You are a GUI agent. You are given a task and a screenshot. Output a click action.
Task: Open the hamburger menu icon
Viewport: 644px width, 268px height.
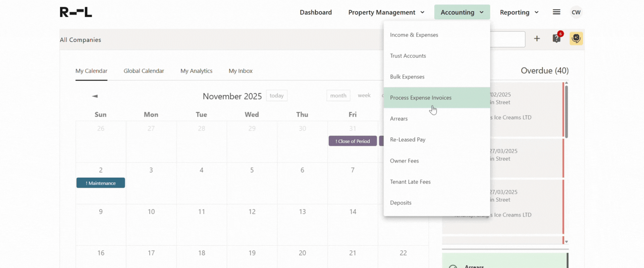pyautogui.click(x=556, y=12)
